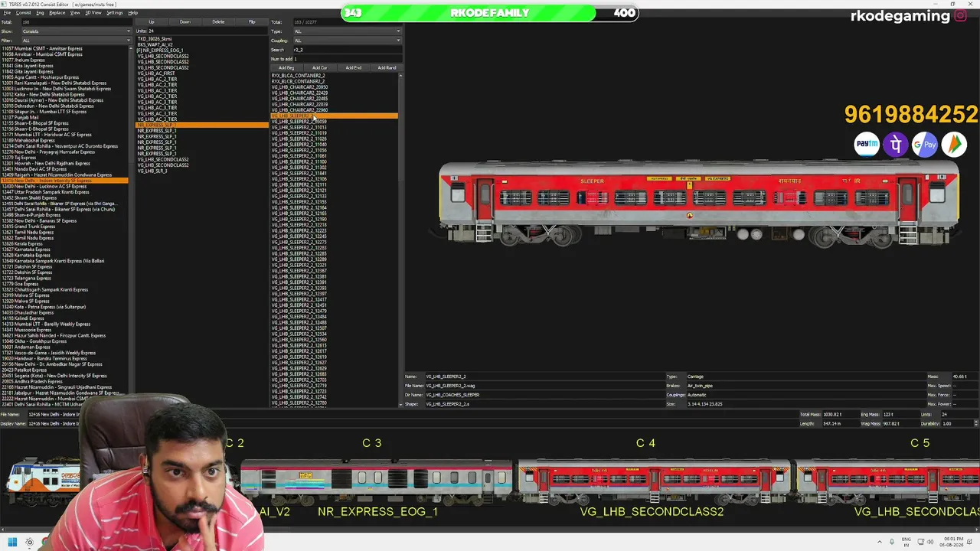
Task: Expand the Type dropdown set to ALL
Action: click(x=347, y=31)
